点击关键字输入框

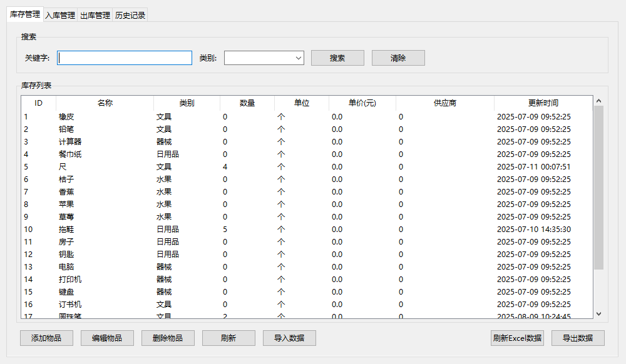(x=125, y=58)
